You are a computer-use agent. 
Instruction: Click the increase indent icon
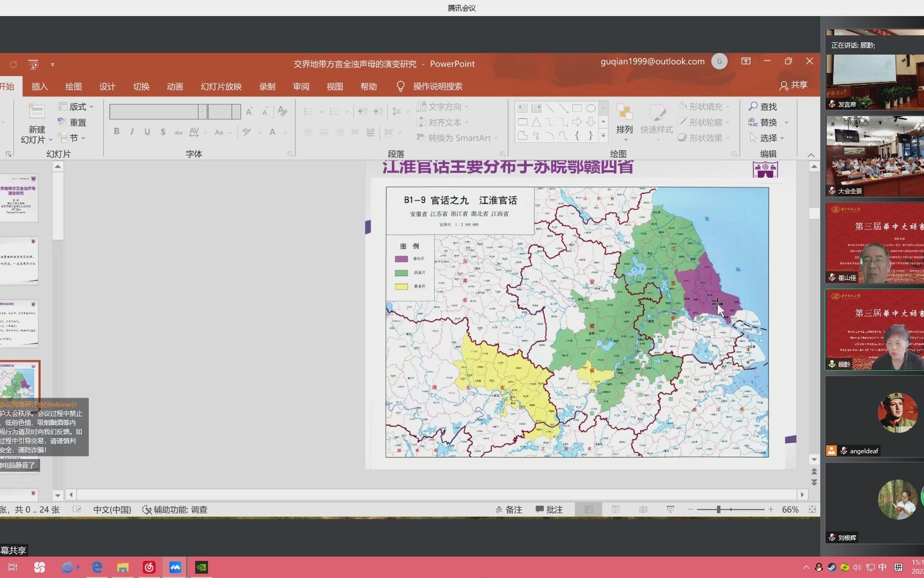pos(378,111)
